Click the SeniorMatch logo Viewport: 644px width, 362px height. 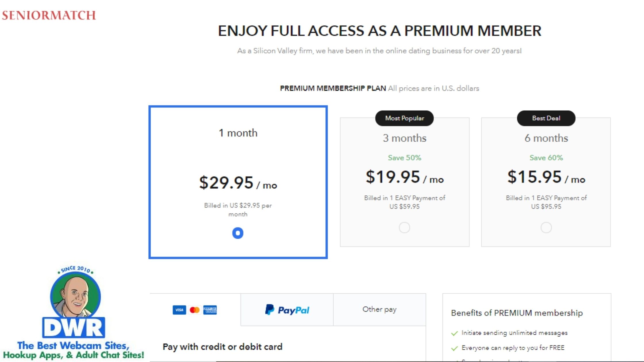coord(49,16)
